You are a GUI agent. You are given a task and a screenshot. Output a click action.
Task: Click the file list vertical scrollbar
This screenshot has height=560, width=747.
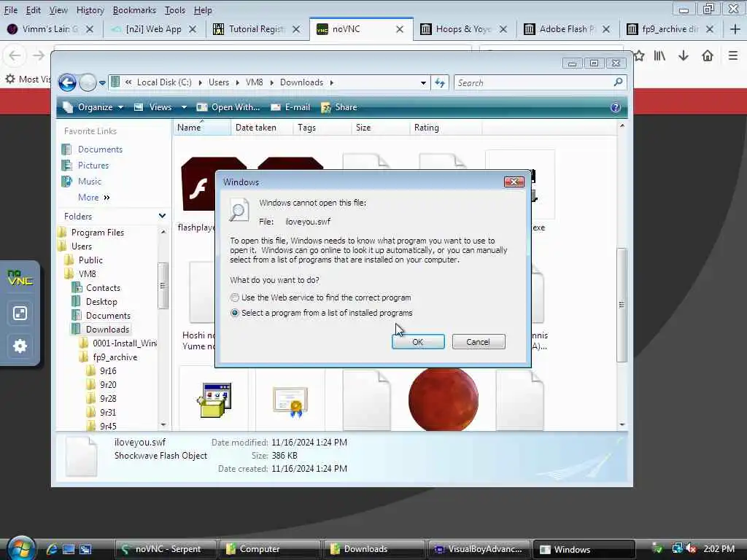pos(622,305)
